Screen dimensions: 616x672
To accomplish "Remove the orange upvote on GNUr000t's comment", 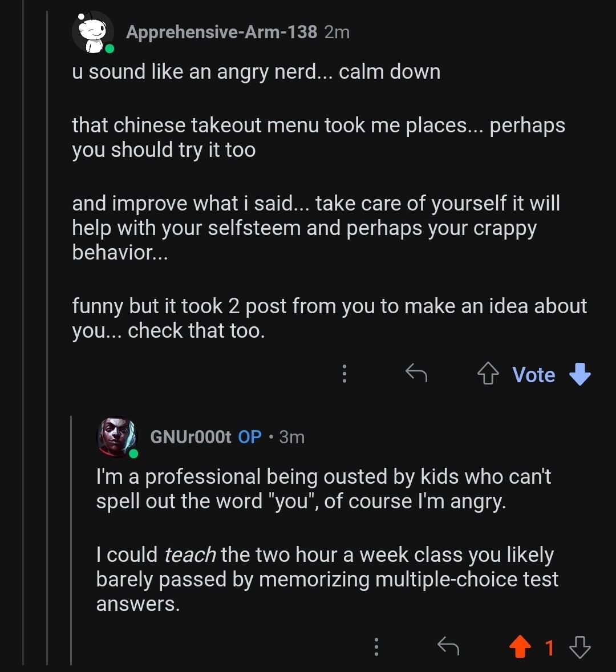I will click(x=520, y=647).
